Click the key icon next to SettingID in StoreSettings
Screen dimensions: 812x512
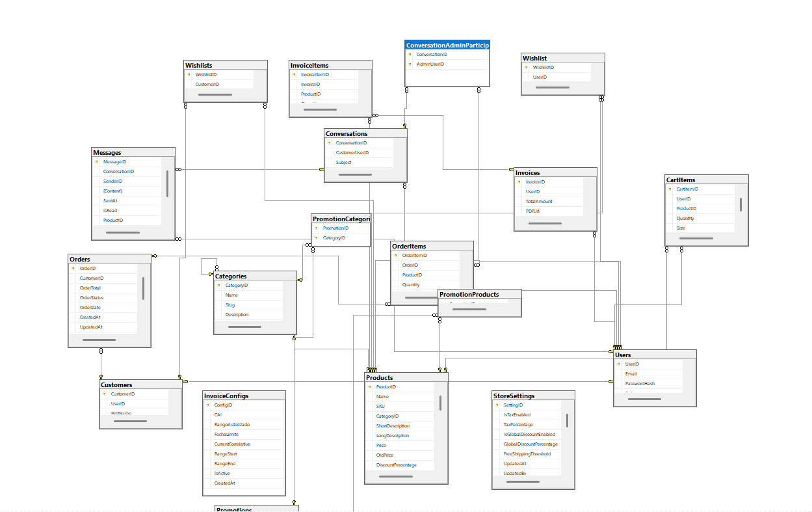point(495,405)
